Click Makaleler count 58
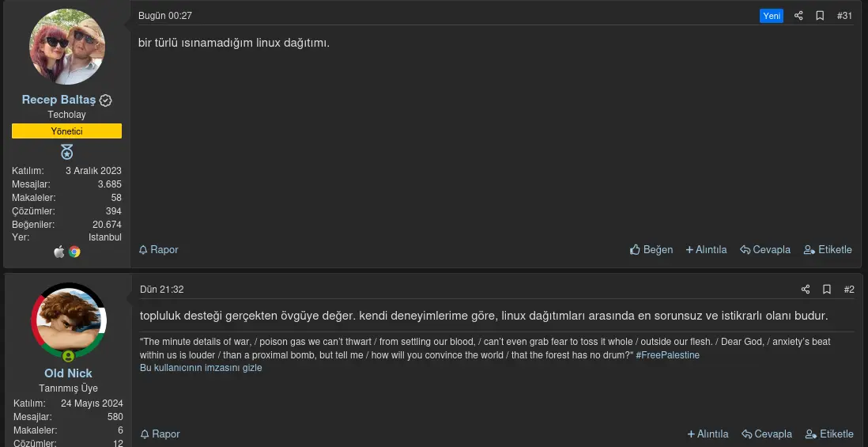The image size is (868, 447). [x=116, y=198]
